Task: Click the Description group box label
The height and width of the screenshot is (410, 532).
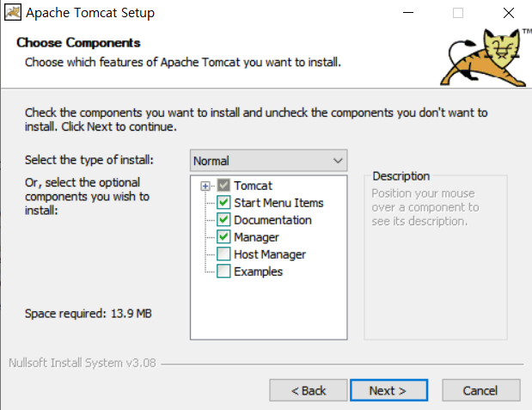Action: 401,176
